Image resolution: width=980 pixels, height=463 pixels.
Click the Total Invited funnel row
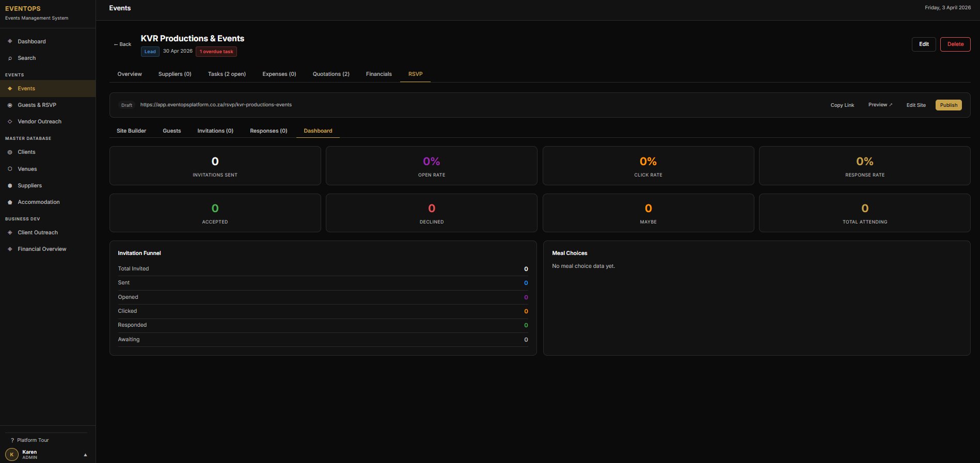(323, 269)
